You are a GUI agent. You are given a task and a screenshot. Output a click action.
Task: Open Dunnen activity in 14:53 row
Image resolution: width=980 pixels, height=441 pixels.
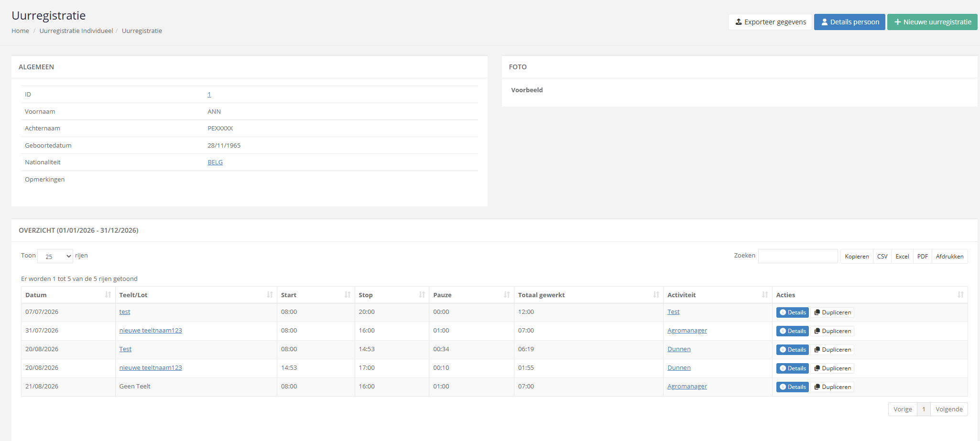click(x=679, y=368)
